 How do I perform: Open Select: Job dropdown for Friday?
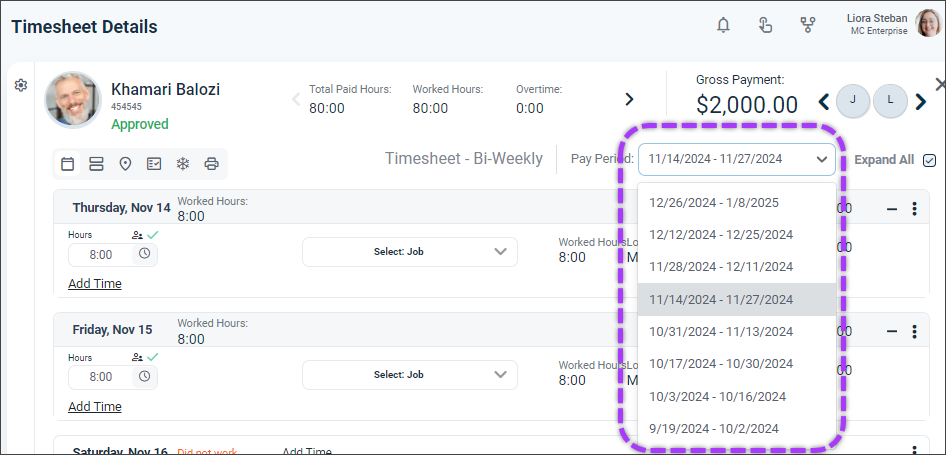410,375
